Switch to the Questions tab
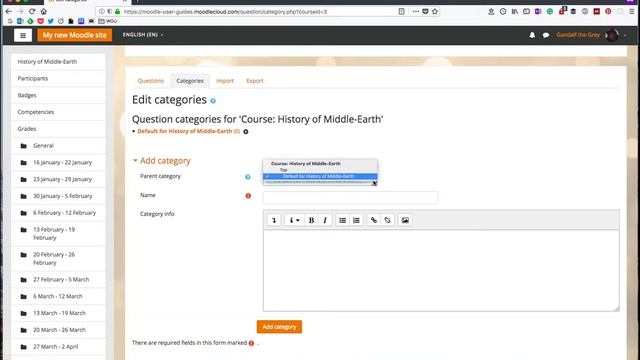This screenshot has height=360, width=640. click(x=151, y=81)
